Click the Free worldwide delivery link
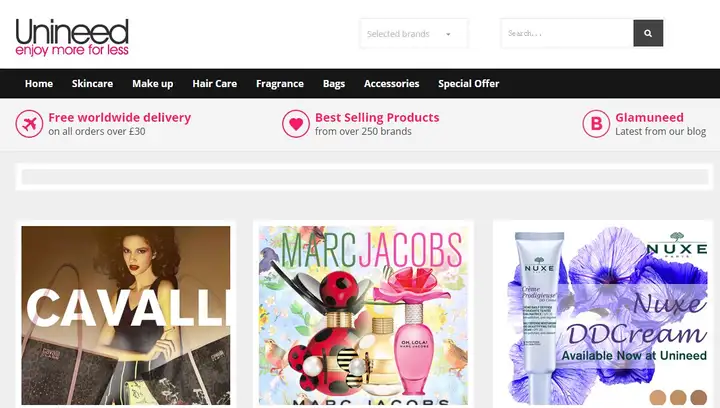This screenshot has height=408, width=720. click(x=119, y=117)
